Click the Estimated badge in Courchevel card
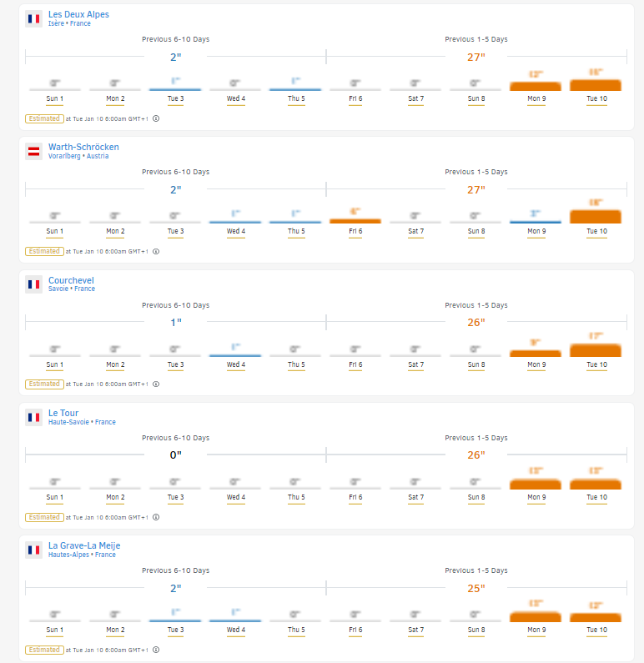Screen dimensions: 644x663 coord(43,384)
